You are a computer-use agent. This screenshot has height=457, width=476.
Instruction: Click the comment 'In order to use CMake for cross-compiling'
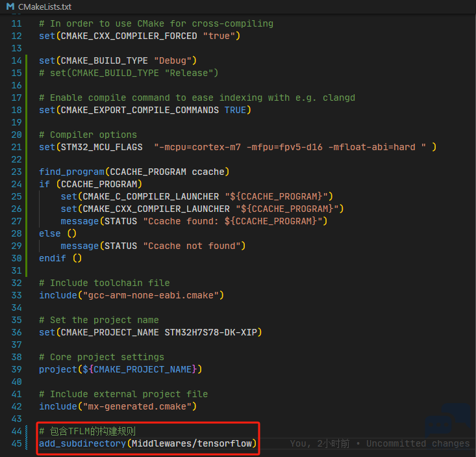tap(157, 23)
